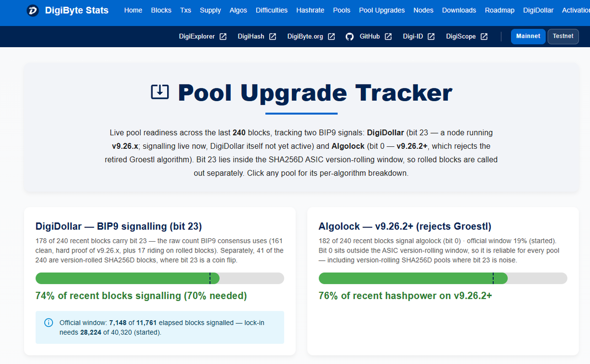Open the Nodes page
This screenshot has width=590, height=364.
pyautogui.click(x=423, y=10)
